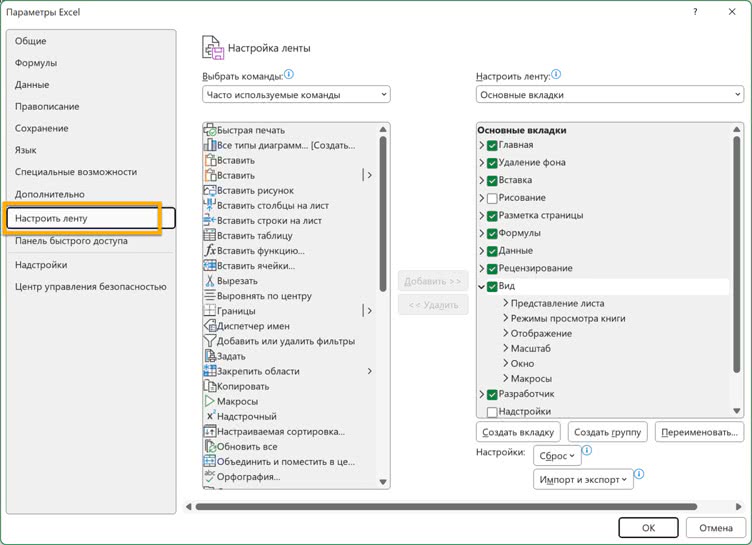Pick the Вставить таблицу icon
This screenshot has height=545, width=752.
click(210, 235)
